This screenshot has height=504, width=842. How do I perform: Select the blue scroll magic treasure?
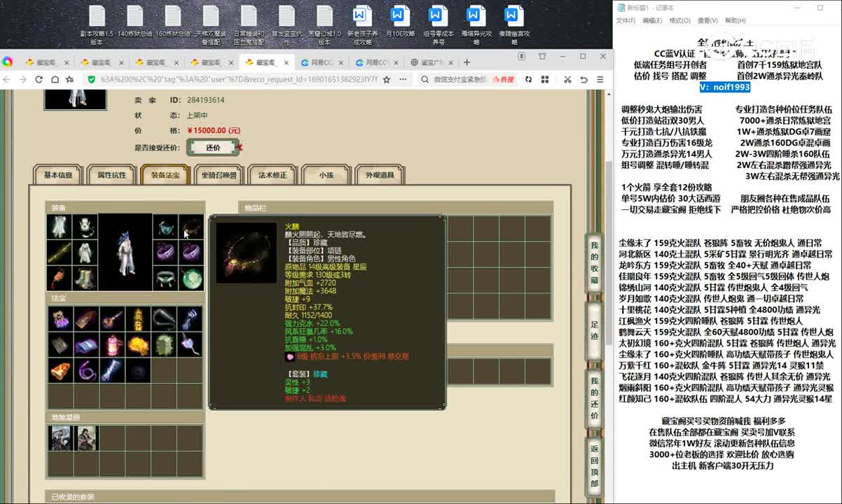[85, 345]
